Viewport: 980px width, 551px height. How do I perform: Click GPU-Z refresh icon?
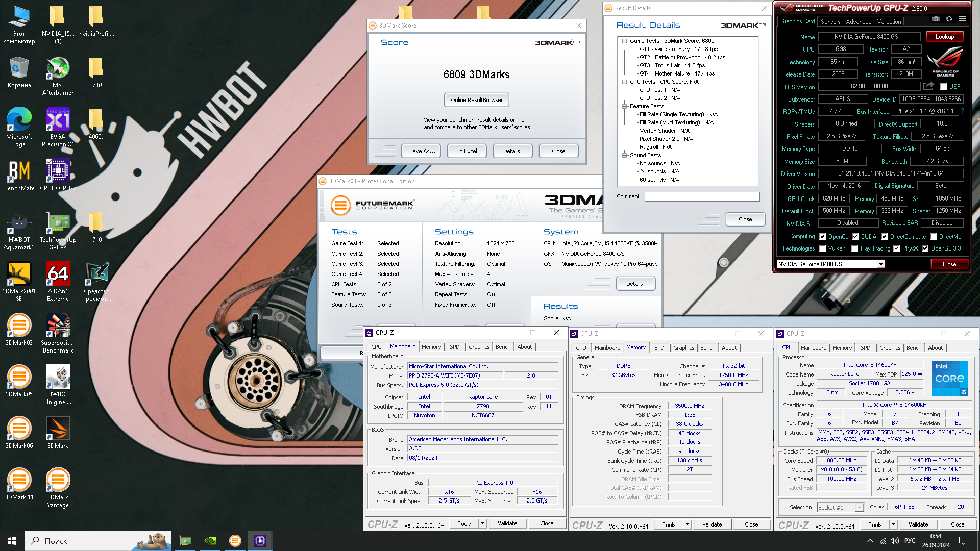pyautogui.click(x=949, y=19)
